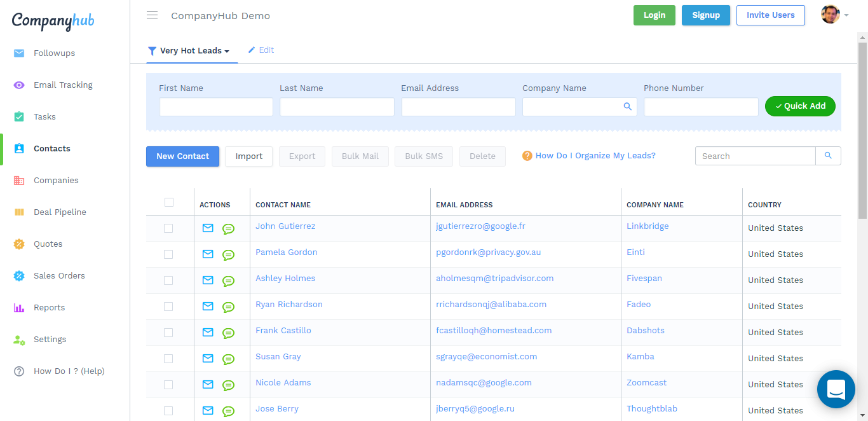Click the green Login button
868x421 pixels.
click(654, 15)
